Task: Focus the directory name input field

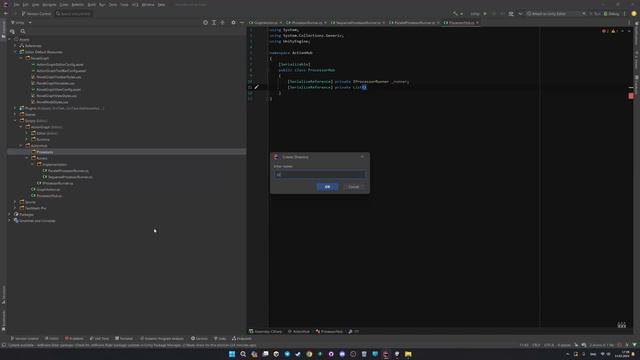Action: click(x=319, y=175)
